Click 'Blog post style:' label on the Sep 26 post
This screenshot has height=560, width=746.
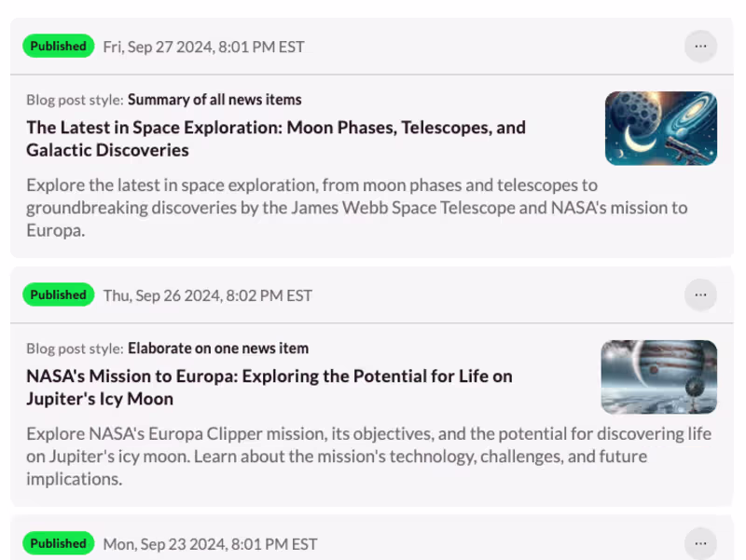tap(75, 348)
